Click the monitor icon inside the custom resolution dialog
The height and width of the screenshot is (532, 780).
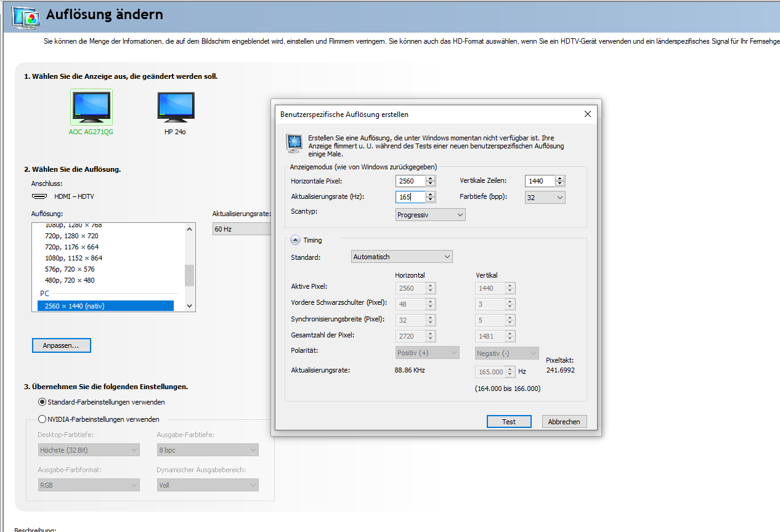coord(294,143)
